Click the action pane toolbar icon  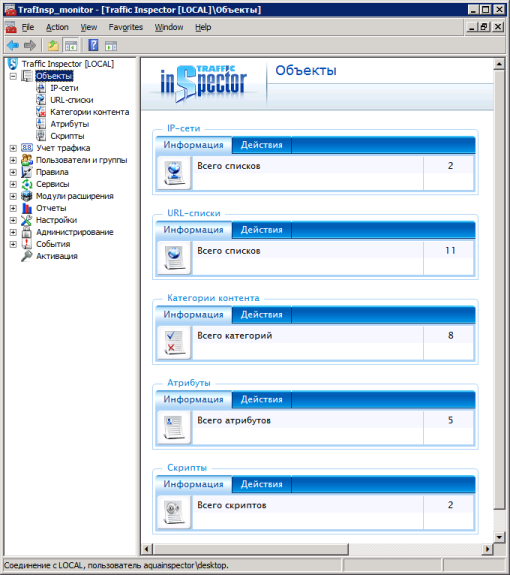(111, 45)
